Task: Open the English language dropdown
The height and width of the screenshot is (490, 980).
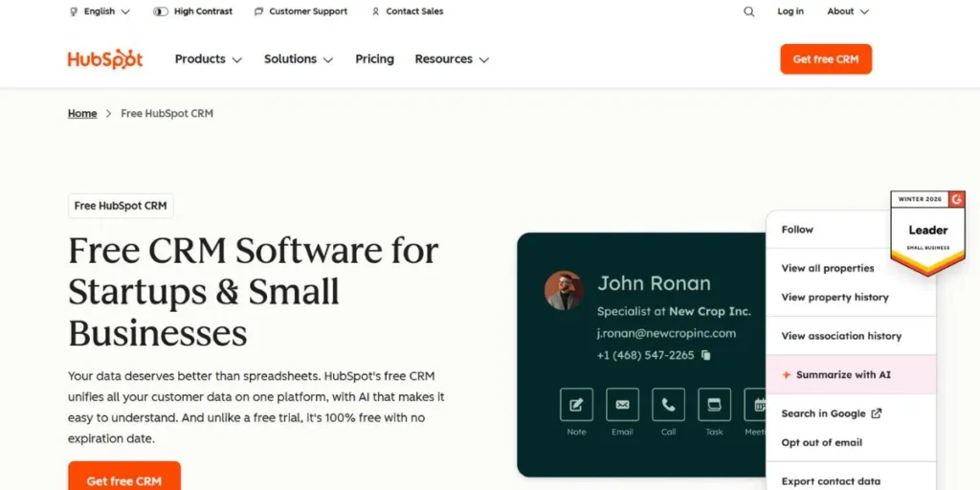Action: click(100, 11)
